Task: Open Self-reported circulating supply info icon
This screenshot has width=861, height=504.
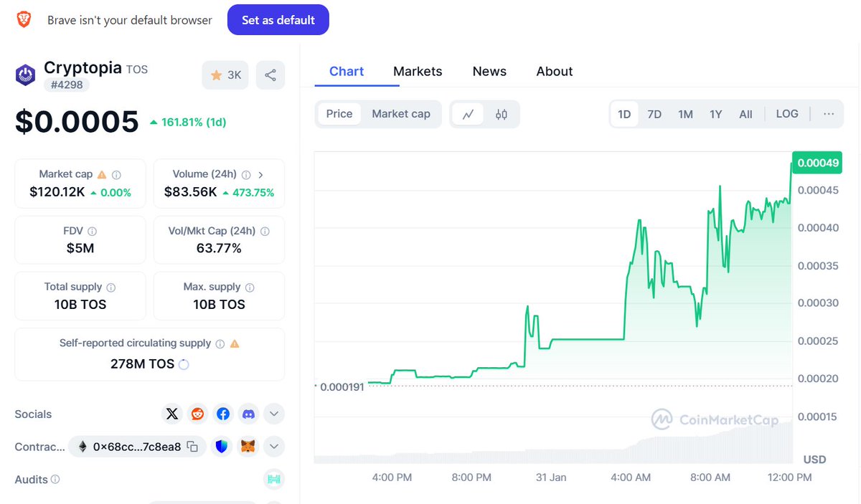Action: (x=220, y=343)
